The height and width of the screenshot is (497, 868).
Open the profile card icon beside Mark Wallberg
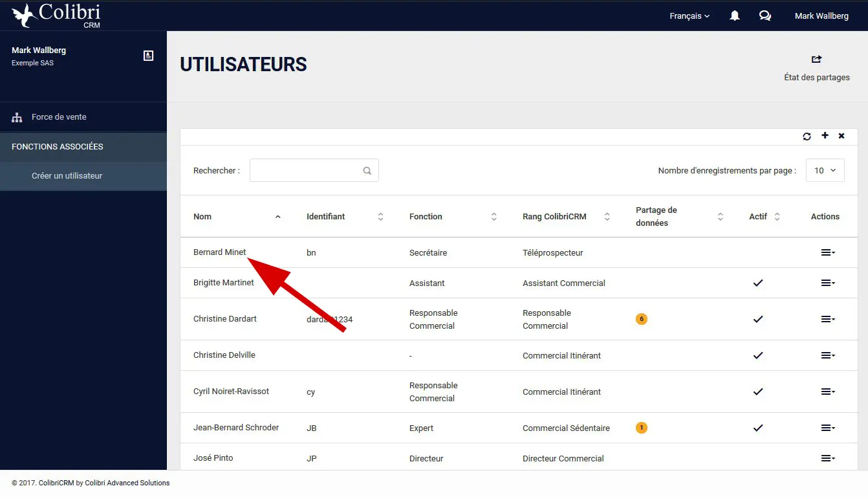(148, 56)
